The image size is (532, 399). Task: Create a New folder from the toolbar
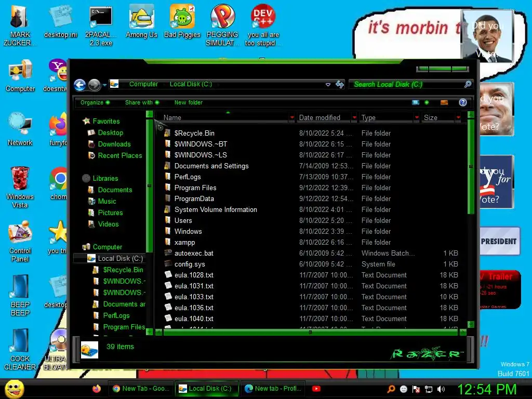pyautogui.click(x=188, y=102)
